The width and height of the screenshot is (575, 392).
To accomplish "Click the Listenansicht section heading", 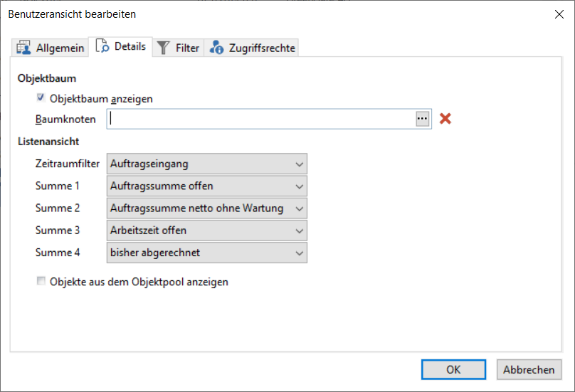I will pos(48,142).
